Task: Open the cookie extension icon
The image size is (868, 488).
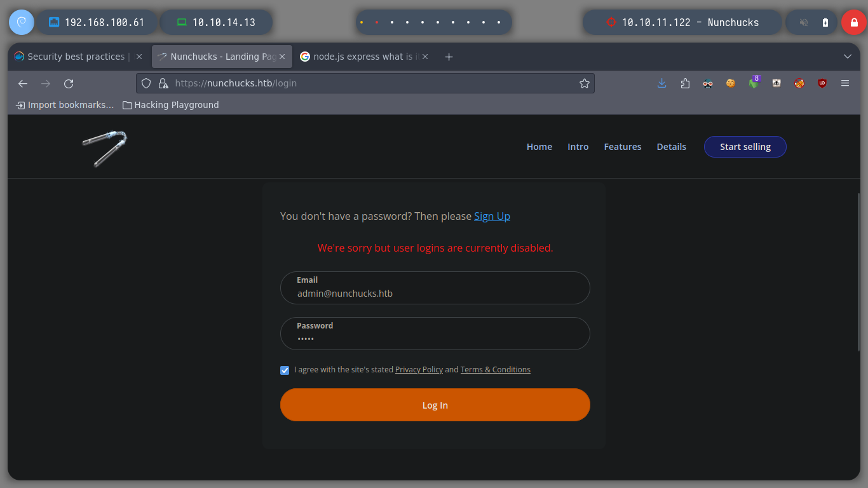Action: click(731, 83)
